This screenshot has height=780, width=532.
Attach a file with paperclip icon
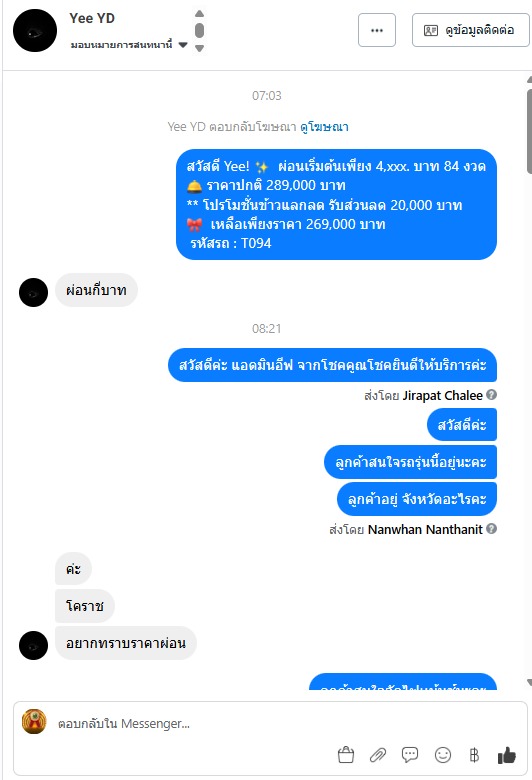[378, 755]
